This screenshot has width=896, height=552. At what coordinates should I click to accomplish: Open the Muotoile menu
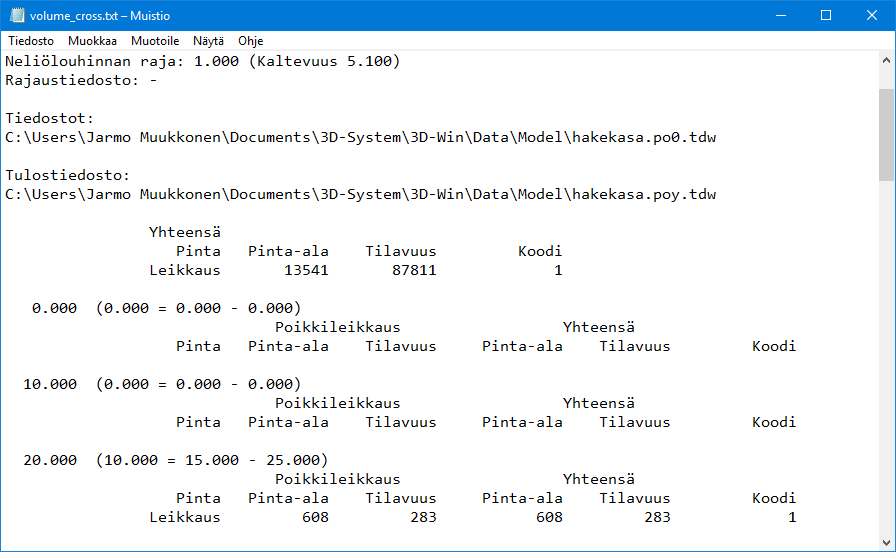[155, 41]
